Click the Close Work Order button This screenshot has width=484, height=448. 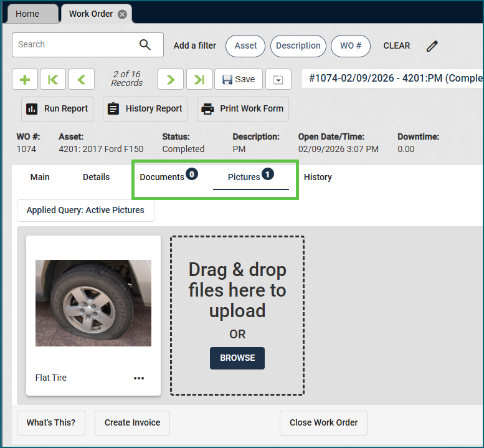323,422
